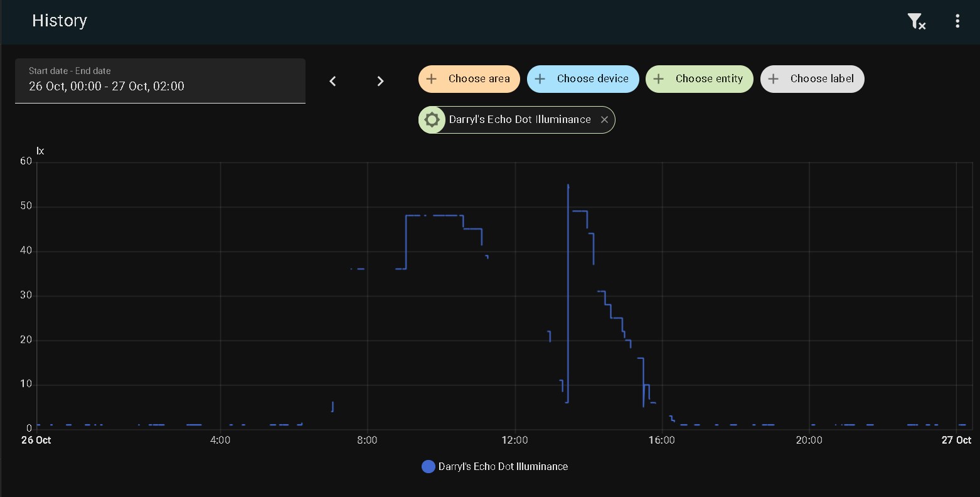Screen dimensions: 980x497
Task: Click the 55 lx peak spike on chart
Action: [x=568, y=186]
